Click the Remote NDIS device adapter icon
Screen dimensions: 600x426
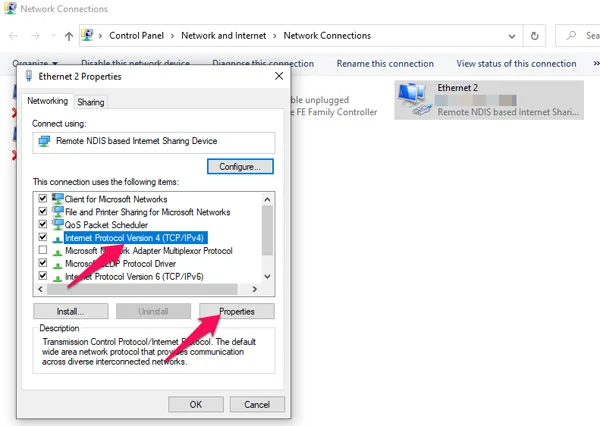[44, 141]
